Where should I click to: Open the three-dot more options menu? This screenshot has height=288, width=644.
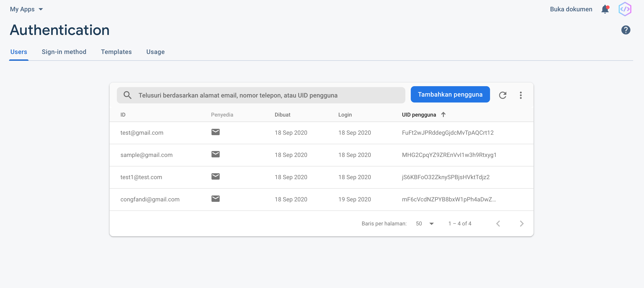[521, 95]
